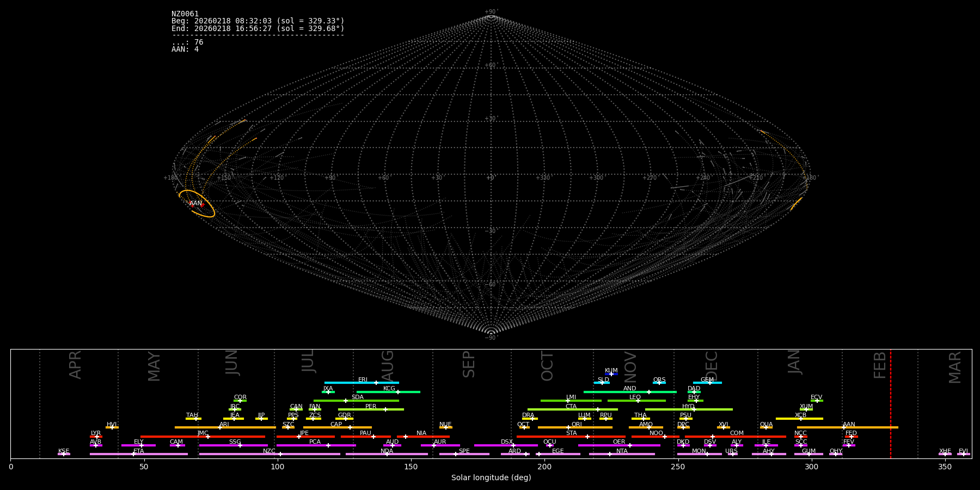Click the AAN label on the sky map
Viewport: 980px width, 490px height.
(195, 204)
